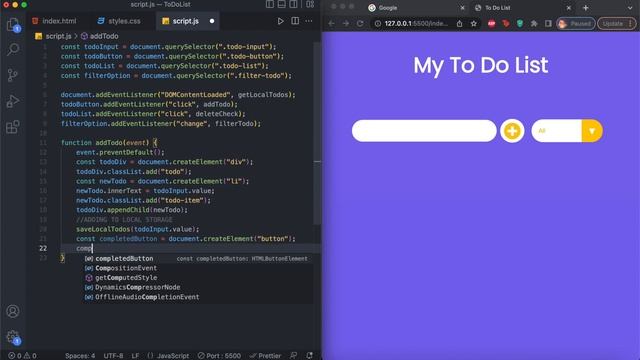
Task: Change indentation via Spaces: 4
Action: click(x=80, y=356)
